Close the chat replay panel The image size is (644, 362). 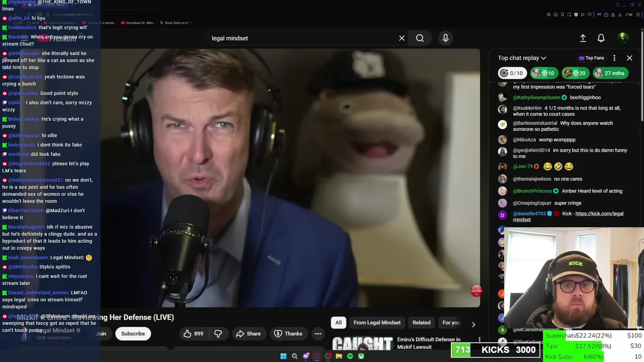pyautogui.click(x=629, y=58)
